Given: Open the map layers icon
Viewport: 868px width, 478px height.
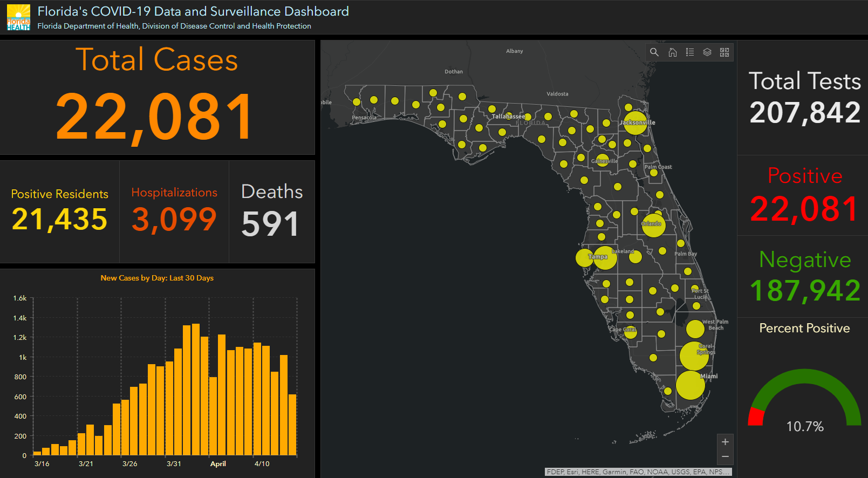Looking at the screenshot, I should pyautogui.click(x=707, y=52).
